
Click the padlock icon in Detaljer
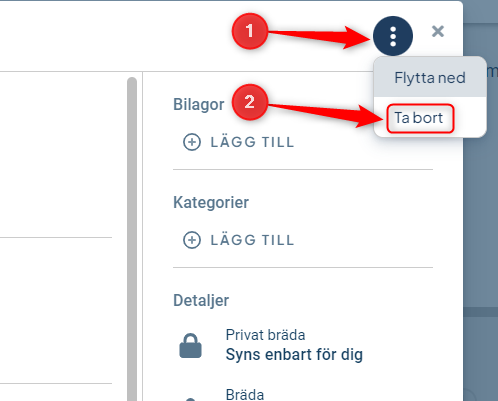pyautogui.click(x=190, y=346)
